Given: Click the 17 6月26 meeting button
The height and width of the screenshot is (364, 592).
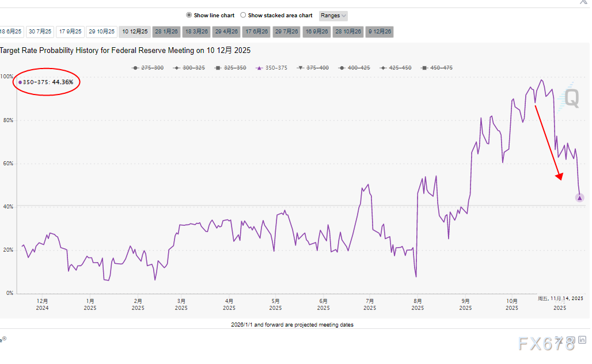Looking at the screenshot, I should pyautogui.click(x=256, y=32).
